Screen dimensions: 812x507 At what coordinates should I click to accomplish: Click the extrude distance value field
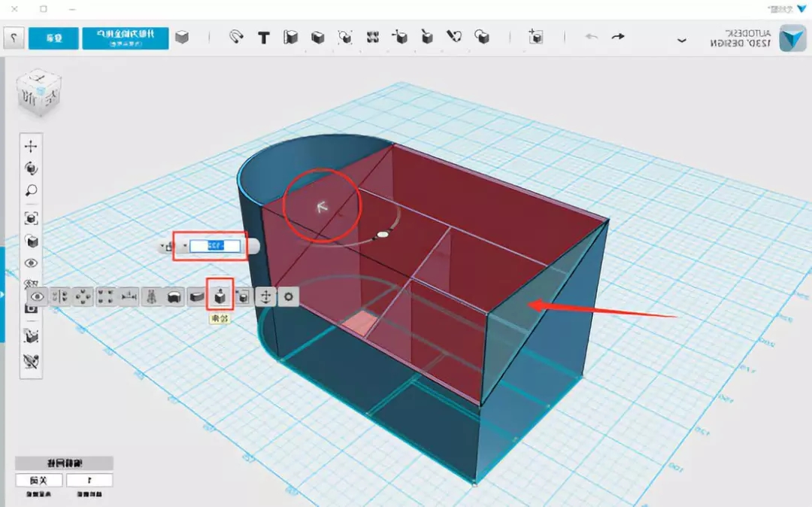pyautogui.click(x=215, y=245)
